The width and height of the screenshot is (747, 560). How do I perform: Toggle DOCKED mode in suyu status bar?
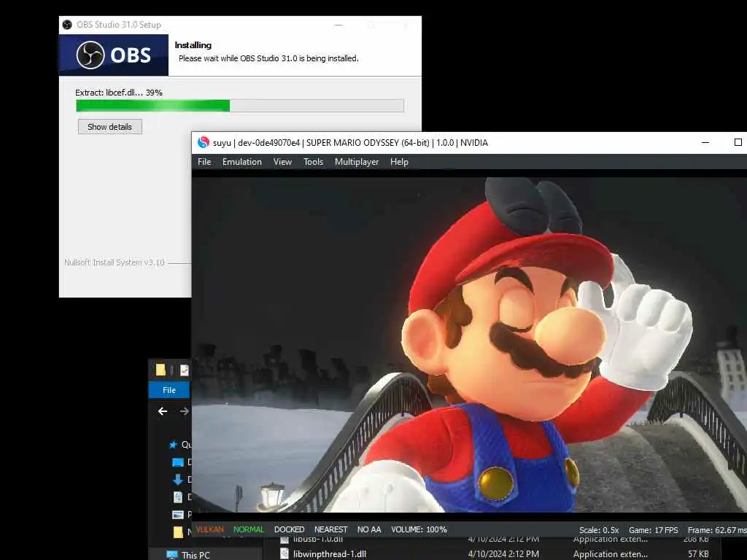(x=289, y=529)
